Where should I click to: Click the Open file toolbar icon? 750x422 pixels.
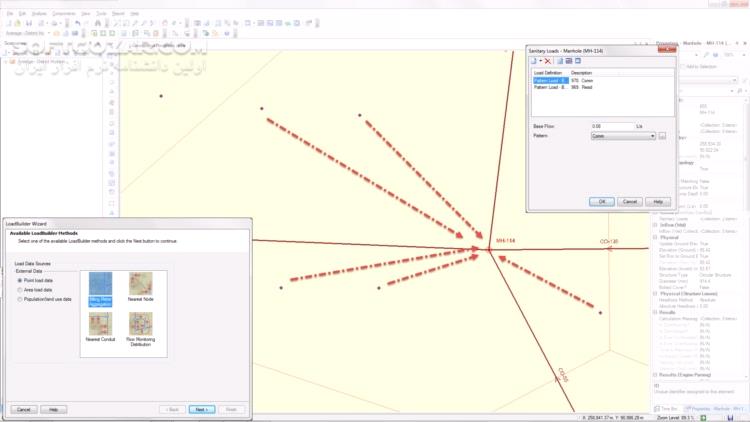pos(17,23)
